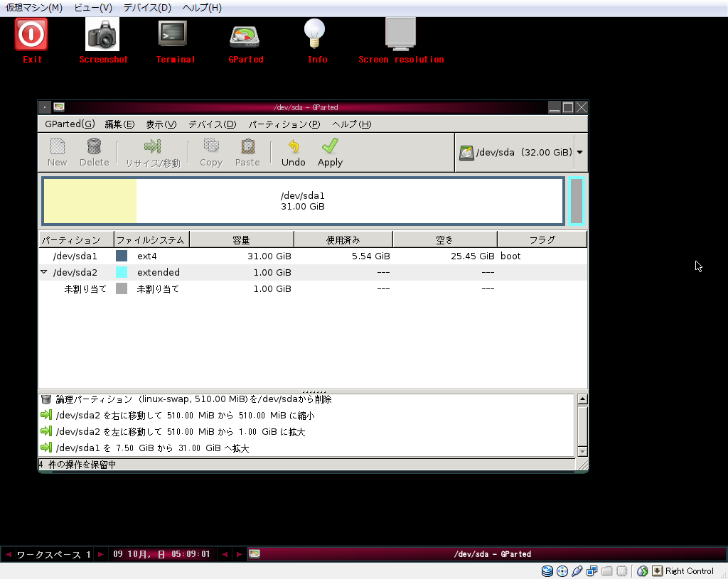Sort by the 使用済み column header
The width and height of the screenshot is (728, 579).
pos(343,240)
